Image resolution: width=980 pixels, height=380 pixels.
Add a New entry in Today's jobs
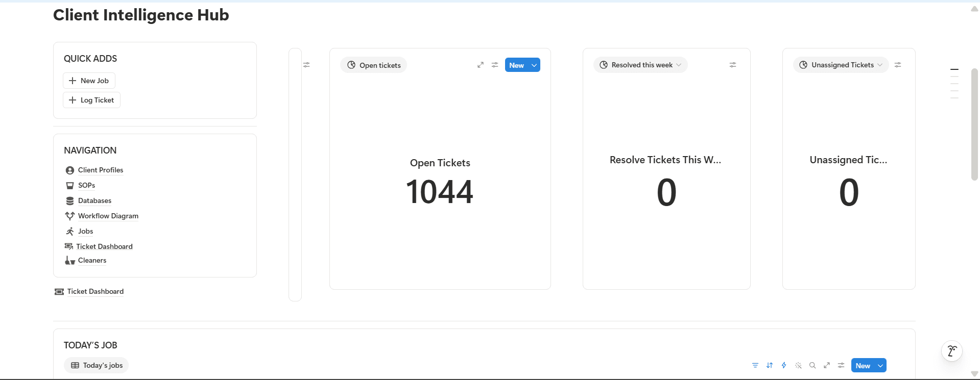[863, 366]
